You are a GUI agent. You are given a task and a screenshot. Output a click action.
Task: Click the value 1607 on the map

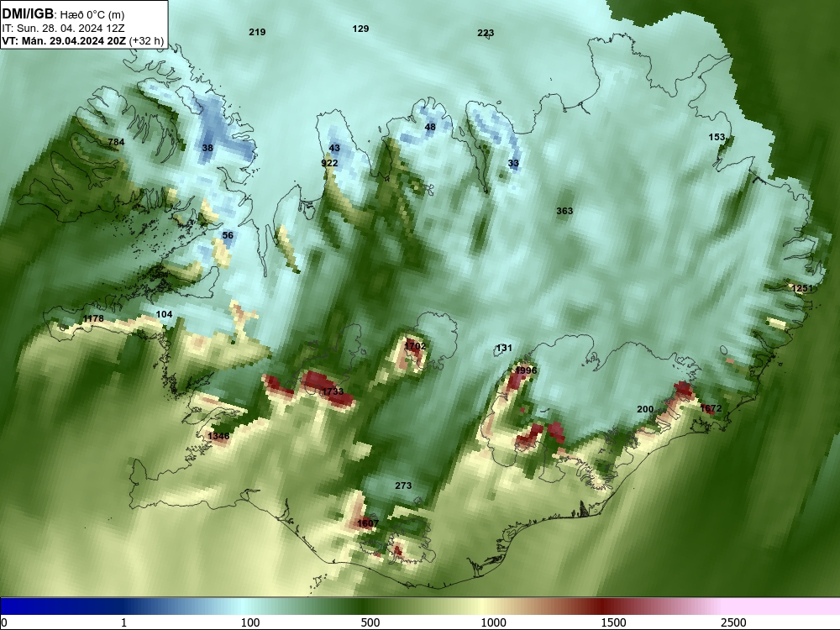[368, 523]
